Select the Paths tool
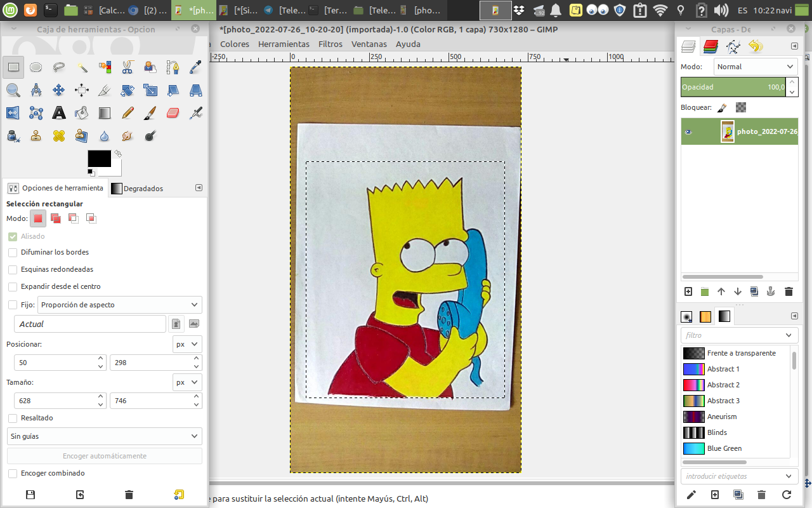This screenshot has width=812, height=508. click(x=173, y=67)
